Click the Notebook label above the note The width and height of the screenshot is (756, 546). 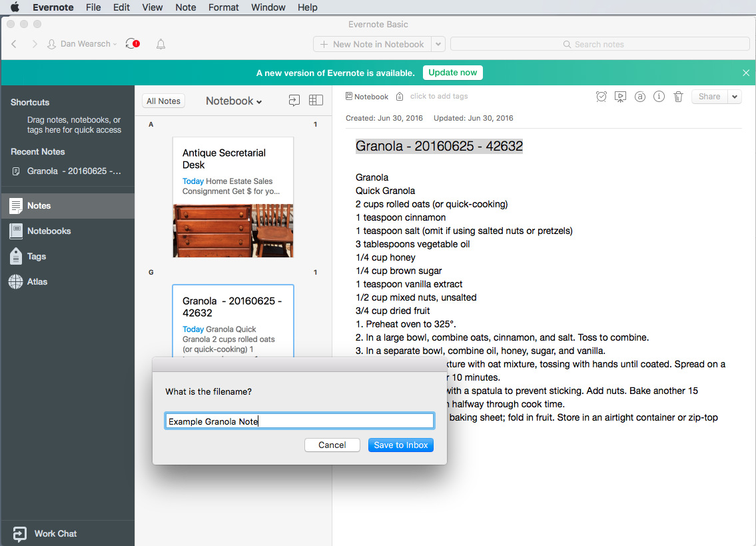tap(367, 97)
